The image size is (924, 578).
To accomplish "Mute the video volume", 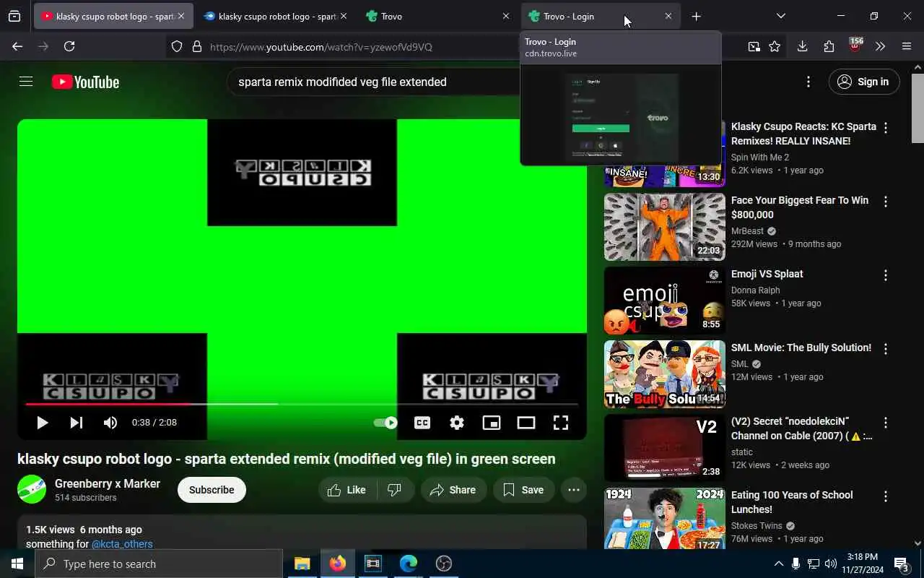I will pos(110,423).
